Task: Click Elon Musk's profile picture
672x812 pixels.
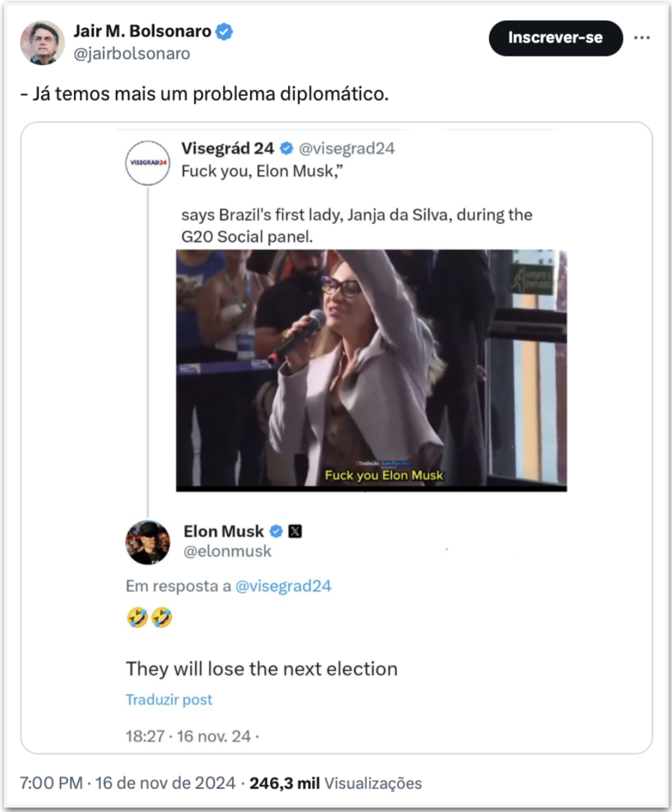Action: click(x=148, y=542)
